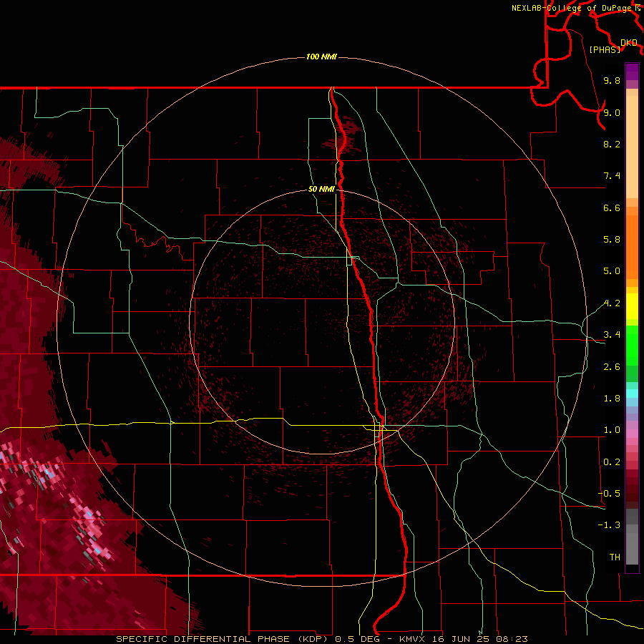Click the 0.5 DEG elevation text
644x644 pixels.
pos(358,639)
